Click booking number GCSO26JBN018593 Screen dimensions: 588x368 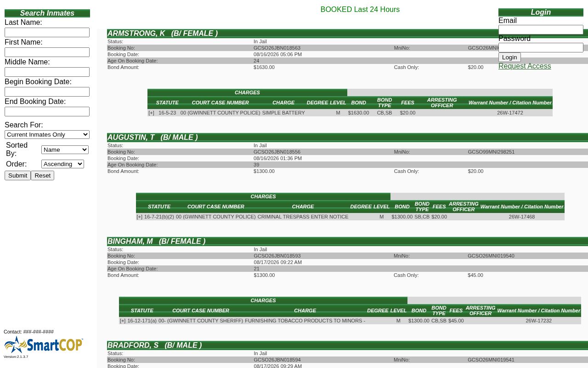point(277,256)
